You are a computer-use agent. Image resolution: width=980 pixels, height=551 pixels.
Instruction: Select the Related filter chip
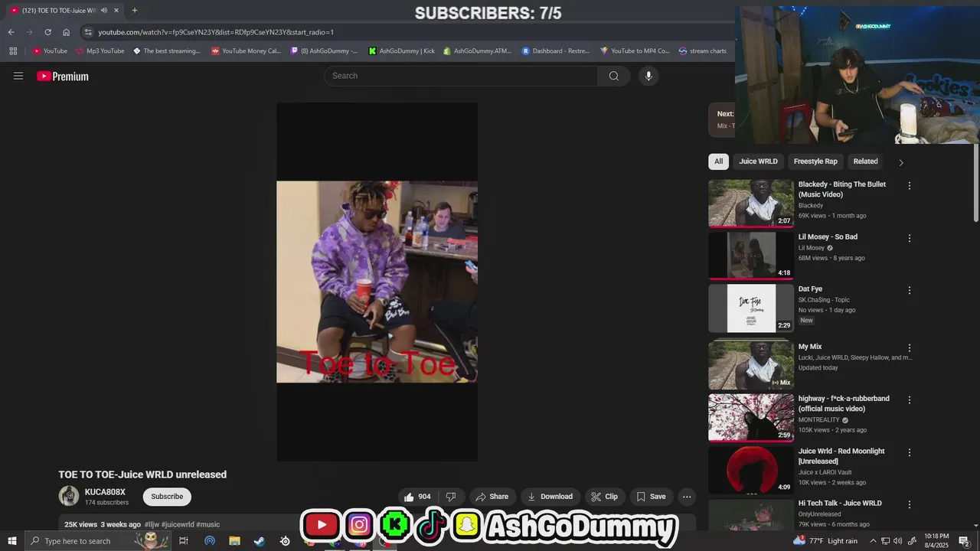[865, 161]
